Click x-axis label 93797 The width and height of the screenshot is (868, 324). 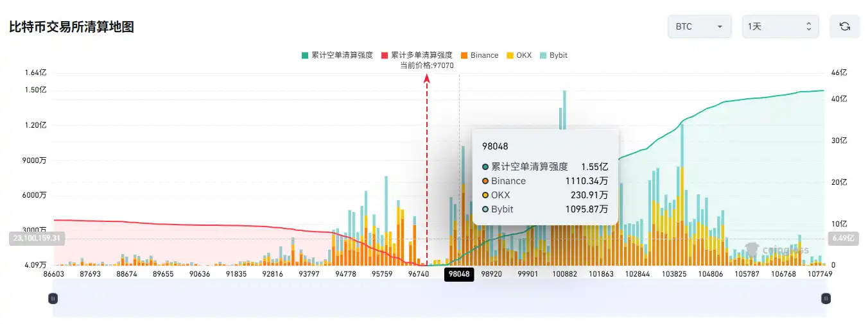309,274
